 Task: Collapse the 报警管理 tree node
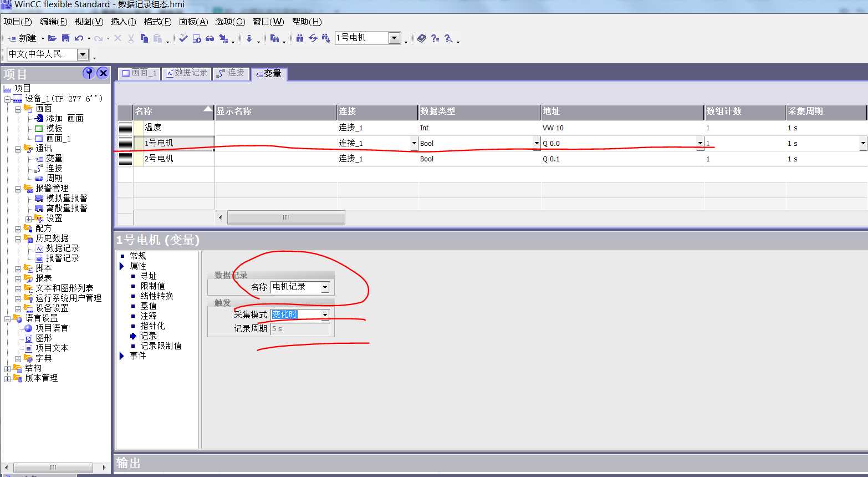[18, 189]
